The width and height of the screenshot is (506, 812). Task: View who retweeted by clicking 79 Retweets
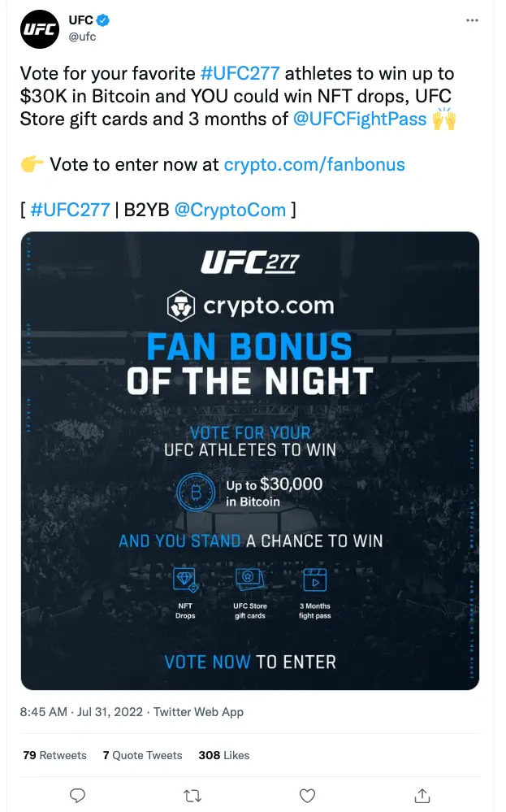(x=54, y=755)
